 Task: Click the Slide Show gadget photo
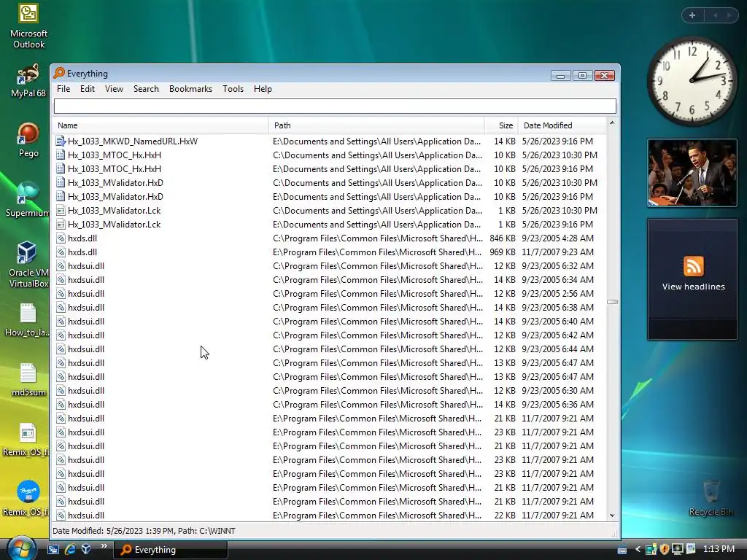pyautogui.click(x=692, y=173)
